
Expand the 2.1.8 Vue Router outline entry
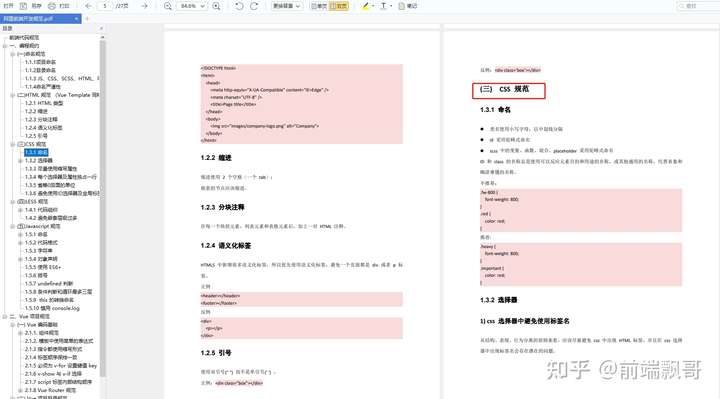tap(20, 390)
